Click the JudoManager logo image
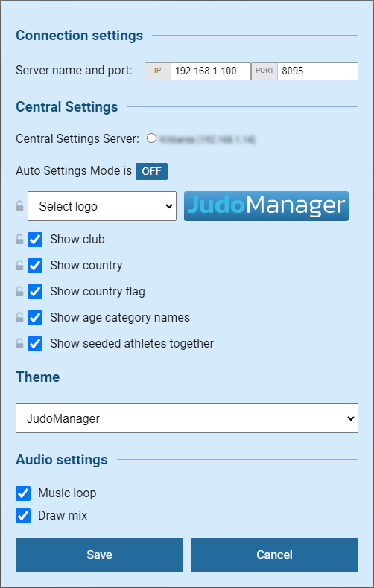Screen dimensions: 374x588 pyautogui.click(x=266, y=206)
